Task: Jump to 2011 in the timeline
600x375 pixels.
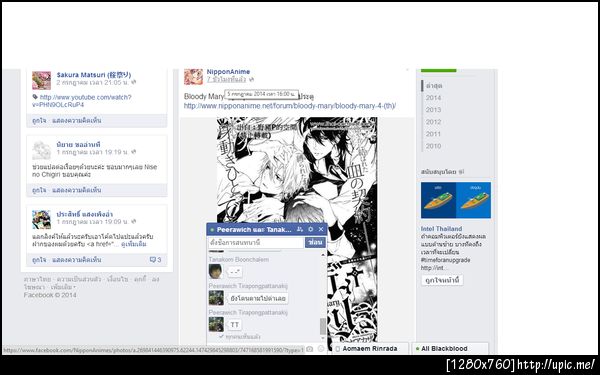Action: [x=434, y=134]
